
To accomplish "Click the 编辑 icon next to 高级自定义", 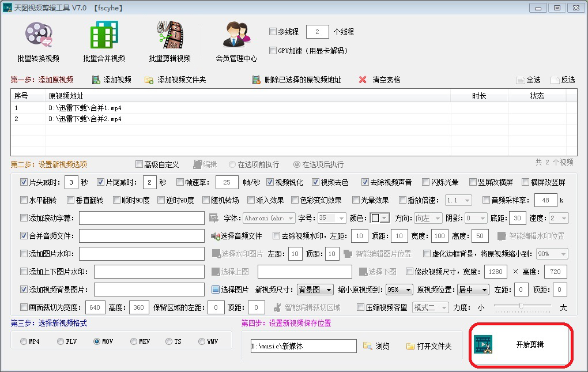I will [x=198, y=164].
